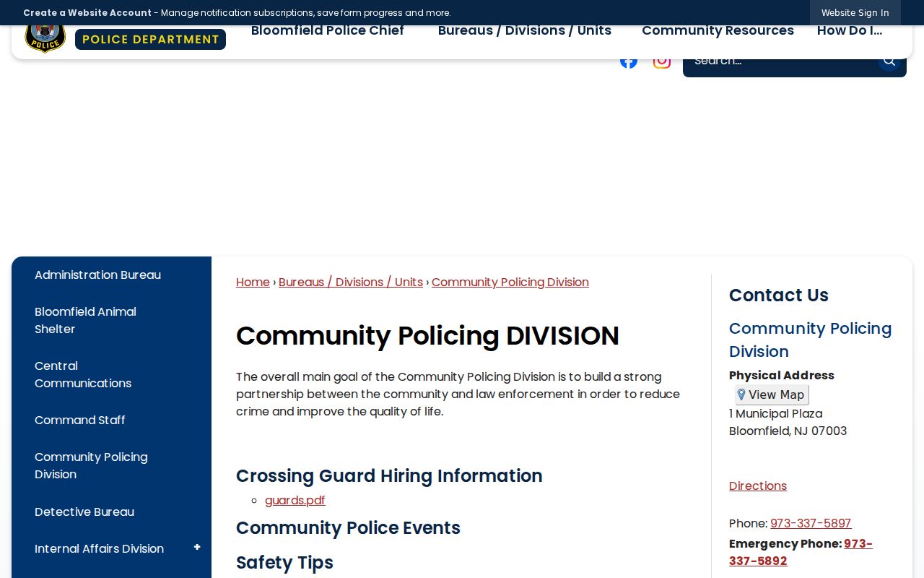Viewport: 924px width, 578px height.
Task: Open the Instagram page icon
Action: (x=662, y=61)
